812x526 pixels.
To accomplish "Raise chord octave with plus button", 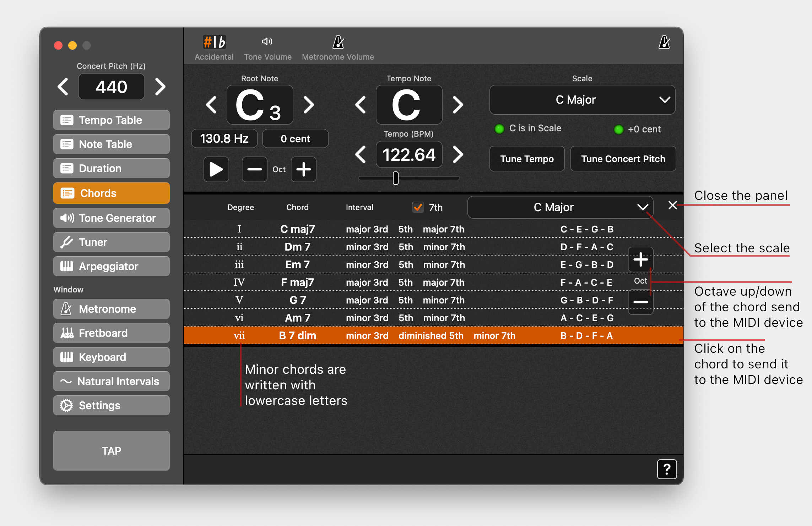I will [x=641, y=259].
